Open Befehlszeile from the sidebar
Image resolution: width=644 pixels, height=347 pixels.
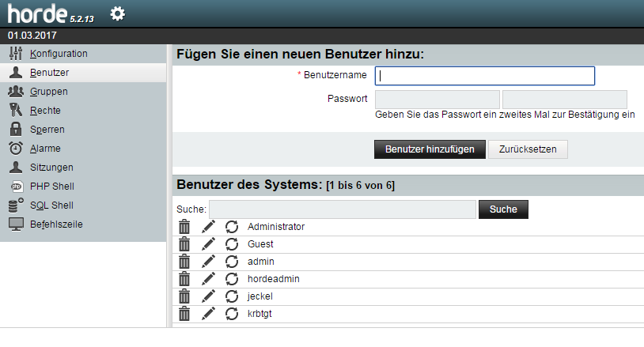coord(56,224)
